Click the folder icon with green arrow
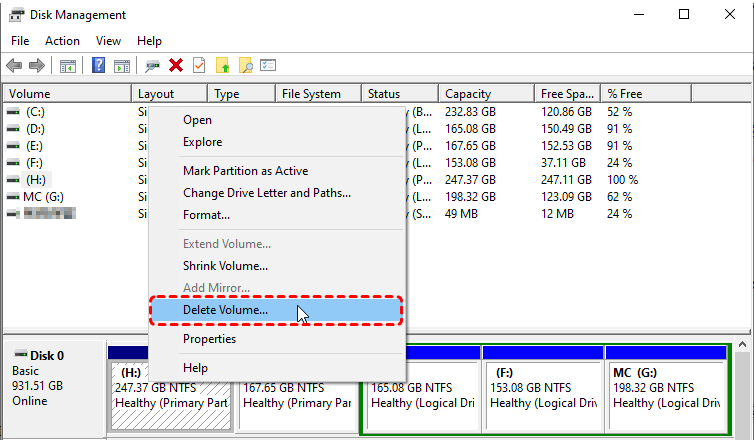Screen dimensions: 754x440 pos(223,66)
